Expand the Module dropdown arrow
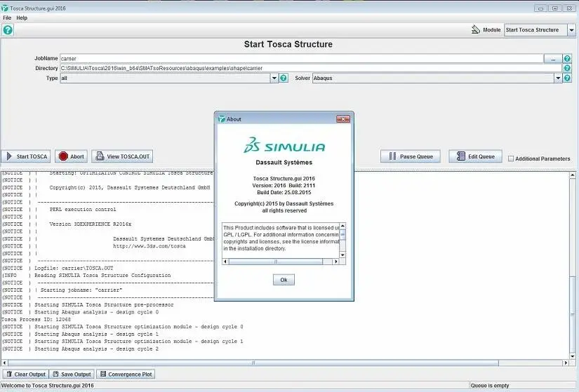 coord(571,30)
